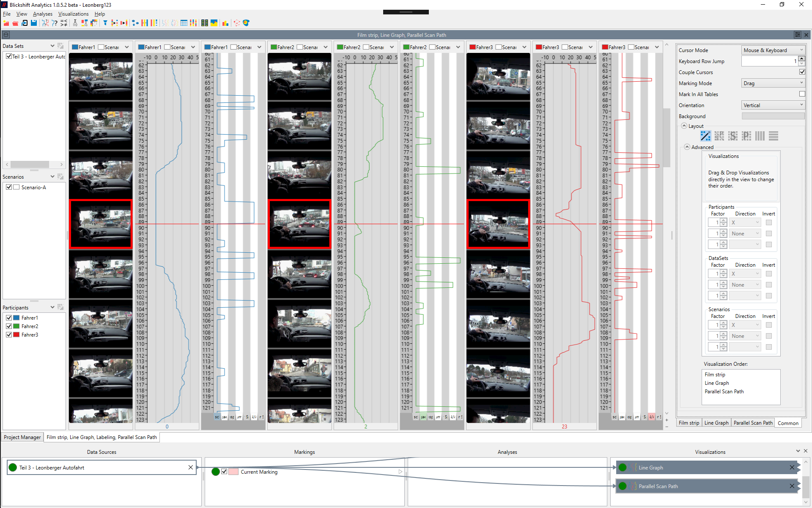Viewport: 812px width, 508px height.
Task: Collapse the Scenarios panel chevron
Action: (x=52, y=177)
